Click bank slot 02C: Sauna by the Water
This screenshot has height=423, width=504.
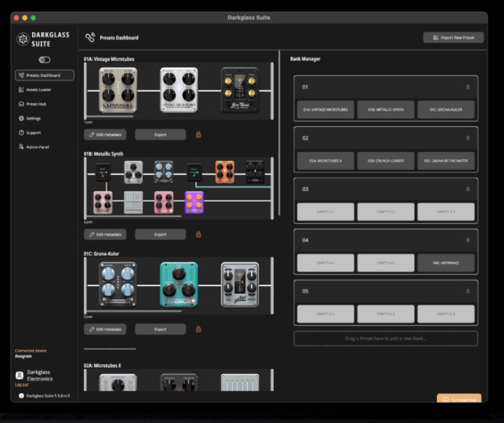coord(446,161)
